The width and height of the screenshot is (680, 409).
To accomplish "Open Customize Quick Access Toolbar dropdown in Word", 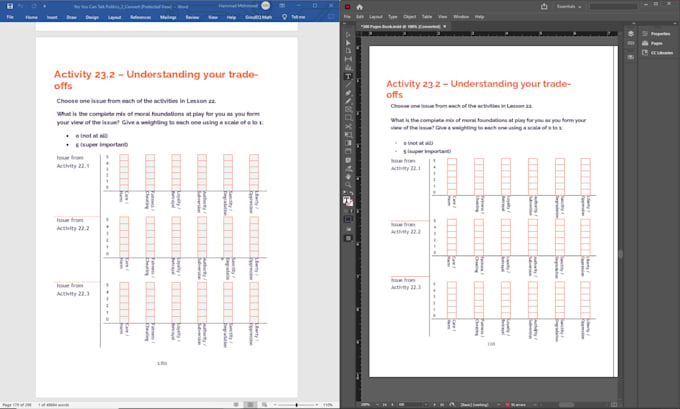I will coord(45,6).
